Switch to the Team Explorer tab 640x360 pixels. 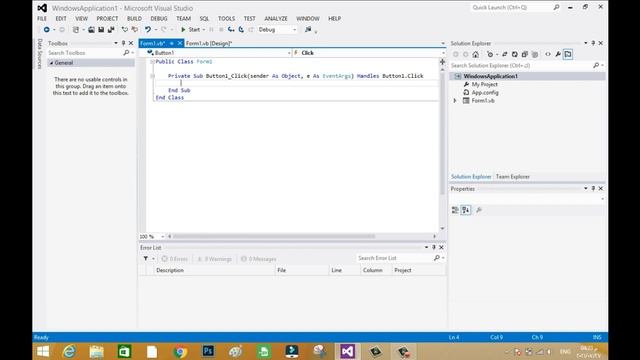[513, 177]
